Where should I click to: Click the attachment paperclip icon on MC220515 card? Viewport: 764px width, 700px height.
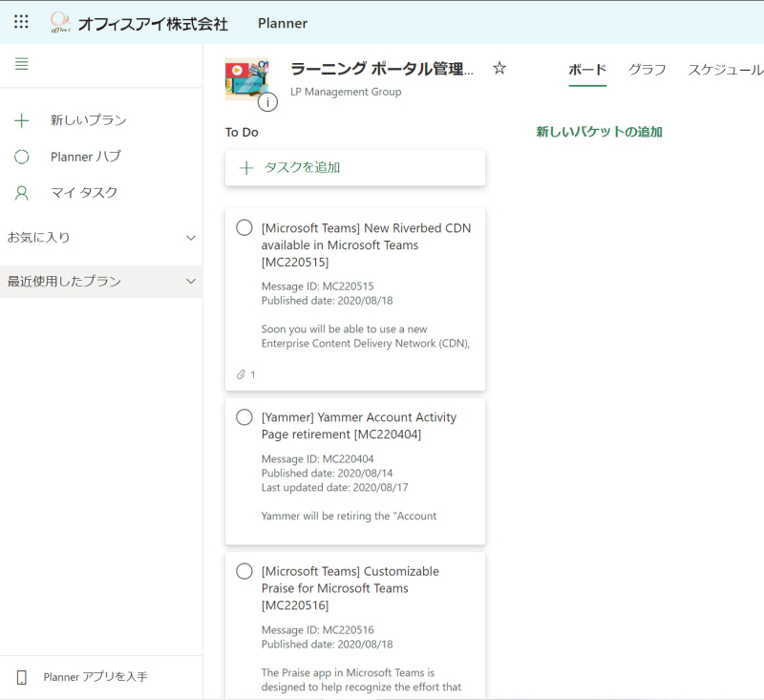click(241, 374)
